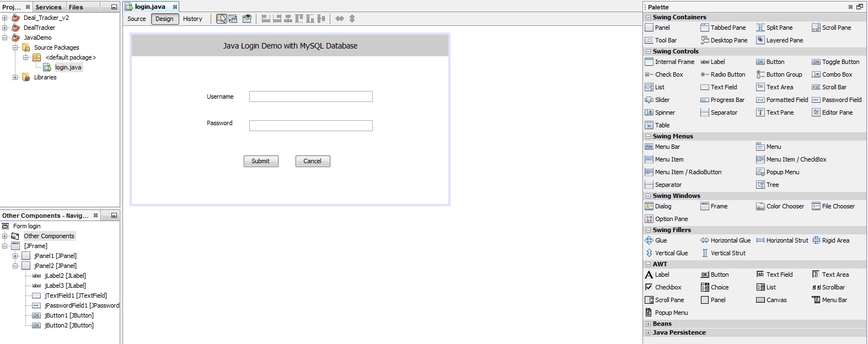
Task: Expand the DealTracker project node
Action: 5,28
